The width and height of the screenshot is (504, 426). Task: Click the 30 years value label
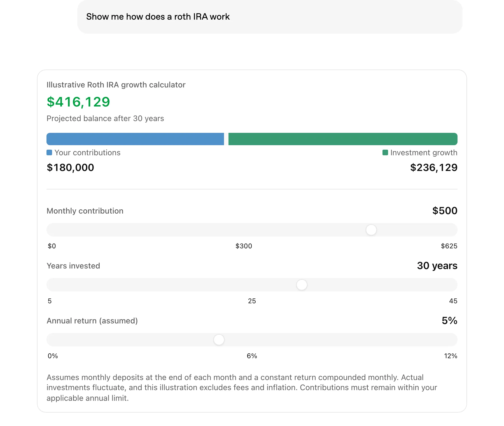pyautogui.click(x=437, y=266)
